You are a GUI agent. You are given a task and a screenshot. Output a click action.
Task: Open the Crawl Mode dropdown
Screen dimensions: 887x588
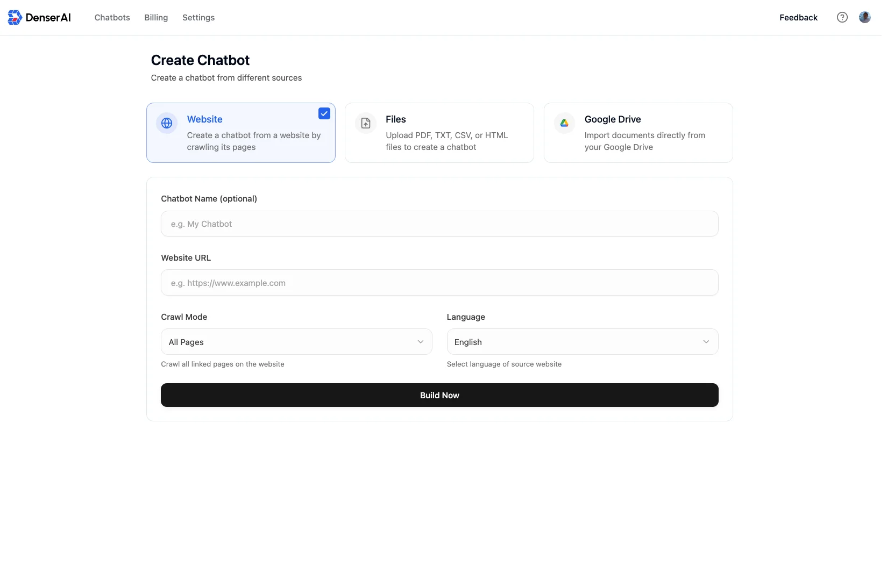pos(296,342)
